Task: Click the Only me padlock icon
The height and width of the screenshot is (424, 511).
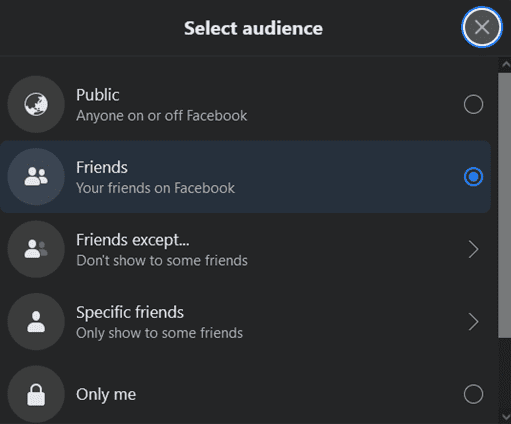Action: click(36, 394)
